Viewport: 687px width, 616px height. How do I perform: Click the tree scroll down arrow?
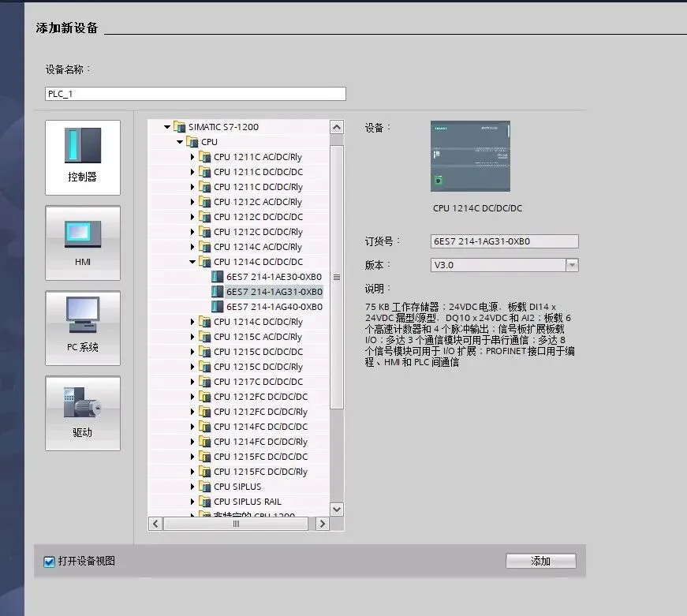pos(337,510)
